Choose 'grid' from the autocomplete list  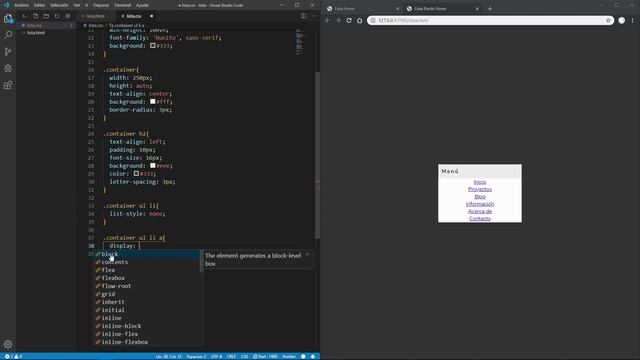pyautogui.click(x=147, y=294)
